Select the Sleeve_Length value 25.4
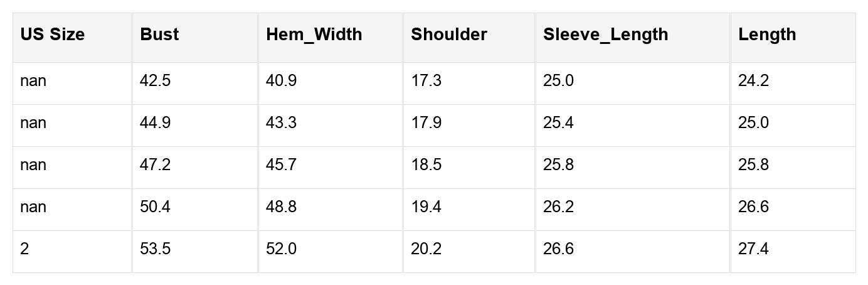The width and height of the screenshot is (868, 285). tap(558, 123)
